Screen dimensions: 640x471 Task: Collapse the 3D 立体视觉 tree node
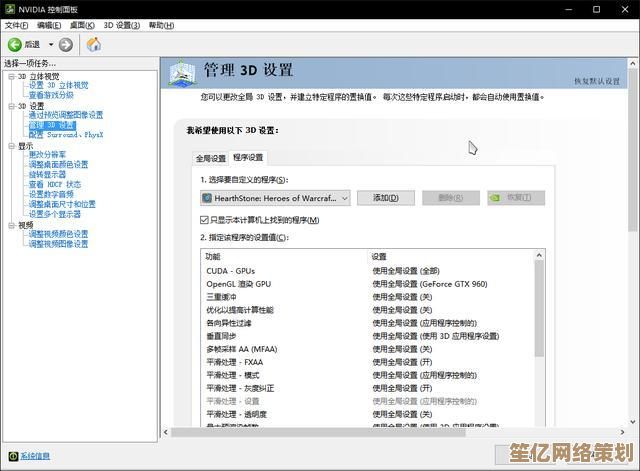pyautogui.click(x=11, y=76)
